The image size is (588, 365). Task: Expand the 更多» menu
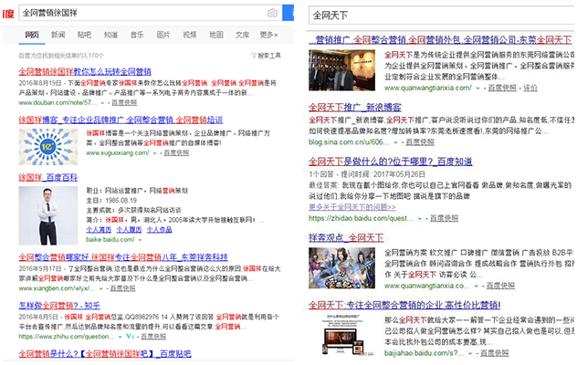(268, 35)
